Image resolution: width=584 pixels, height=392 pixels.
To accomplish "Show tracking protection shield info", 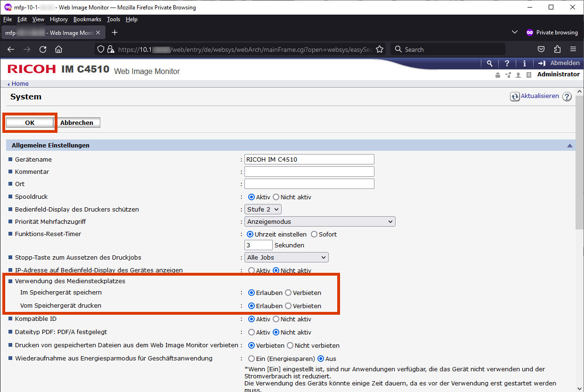I will click(x=100, y=49).
